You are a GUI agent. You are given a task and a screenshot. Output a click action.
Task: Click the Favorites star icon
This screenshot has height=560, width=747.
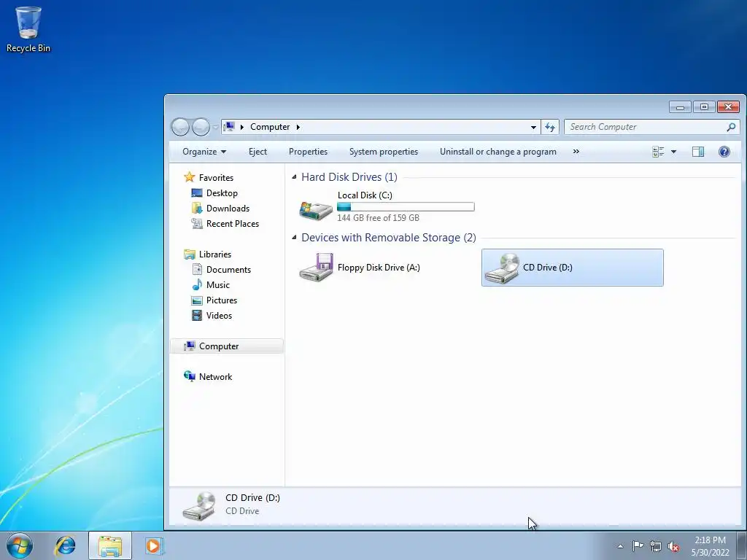point(190,177)
